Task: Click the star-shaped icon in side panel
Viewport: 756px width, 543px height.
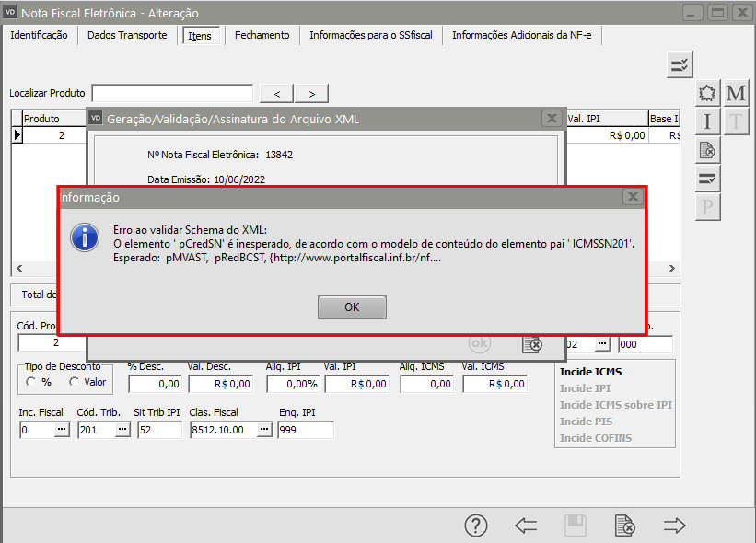Action: pos(707,93)
